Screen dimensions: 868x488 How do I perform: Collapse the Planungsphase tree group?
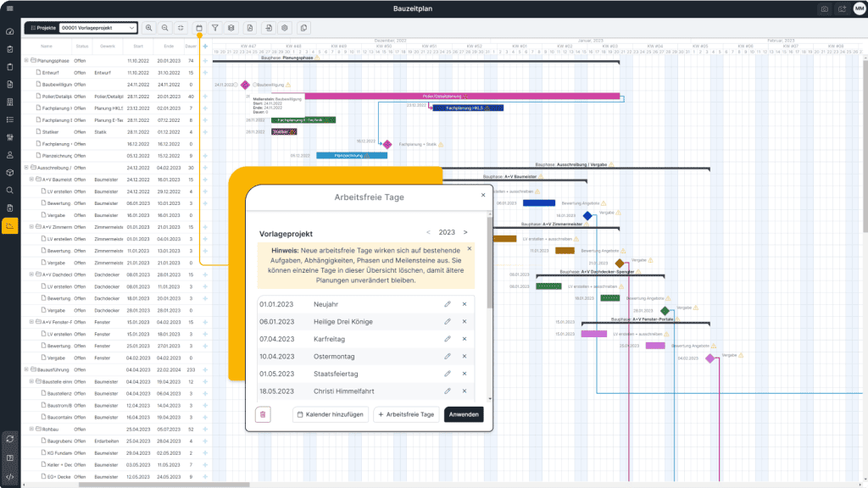point(27,61)
